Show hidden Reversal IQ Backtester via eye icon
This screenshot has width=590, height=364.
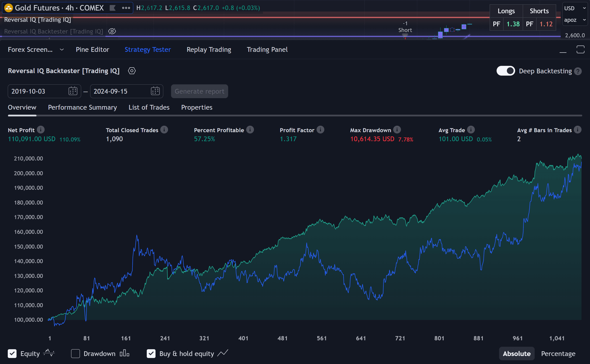[x=112, y=31]
